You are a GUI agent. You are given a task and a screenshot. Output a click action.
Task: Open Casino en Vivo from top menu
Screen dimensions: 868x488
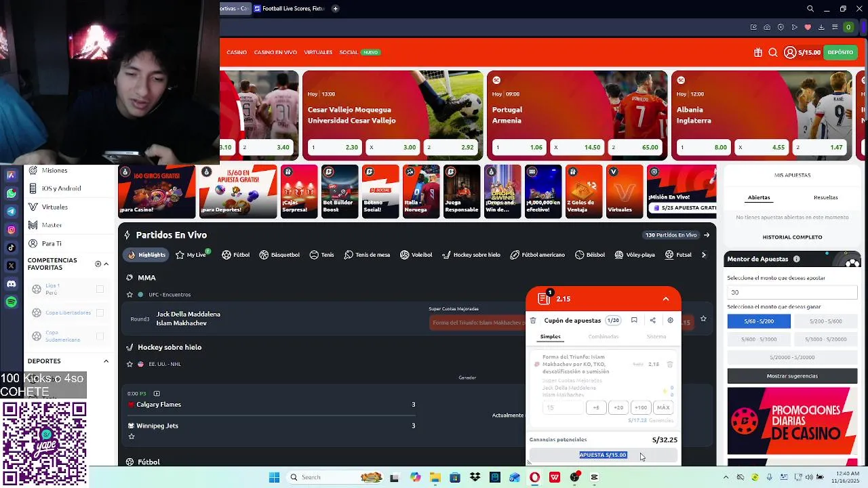[x=275, y=52]
